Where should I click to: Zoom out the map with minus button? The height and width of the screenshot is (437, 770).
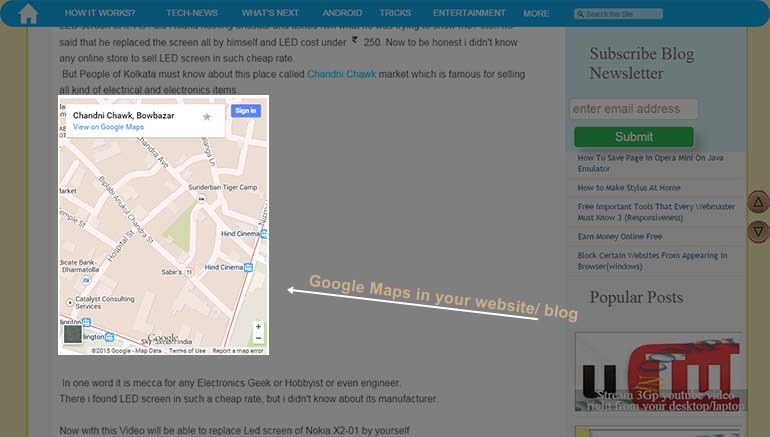258,338
